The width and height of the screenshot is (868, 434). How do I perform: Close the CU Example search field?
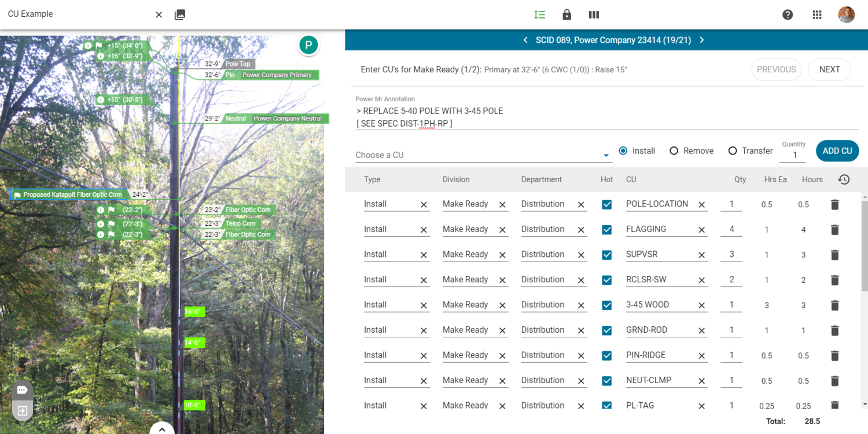point(159,14)
